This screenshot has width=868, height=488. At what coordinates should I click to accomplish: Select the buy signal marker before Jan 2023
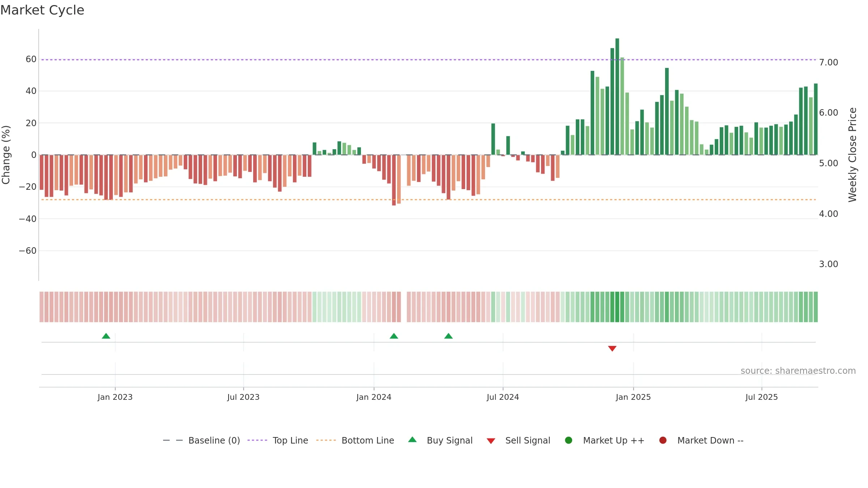pos(106,336)
